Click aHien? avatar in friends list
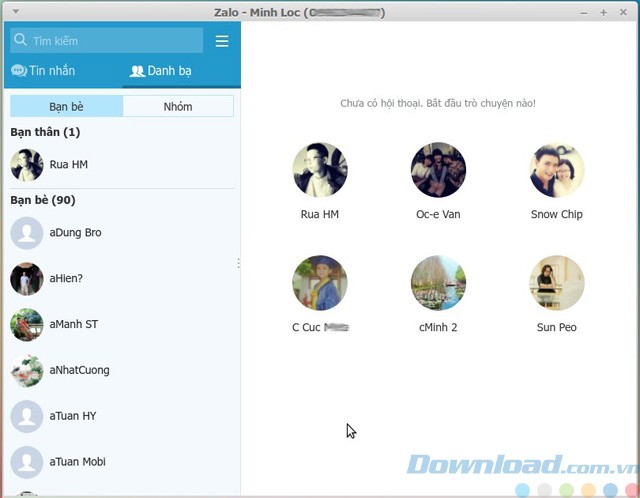The width and height of the screenshot is (640, 498). tap(27, 279)
